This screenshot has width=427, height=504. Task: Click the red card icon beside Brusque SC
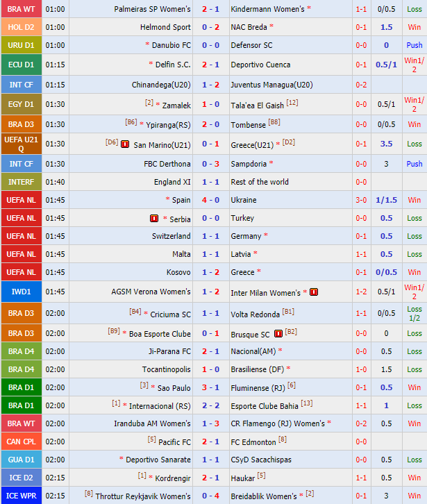coord(278,334)
